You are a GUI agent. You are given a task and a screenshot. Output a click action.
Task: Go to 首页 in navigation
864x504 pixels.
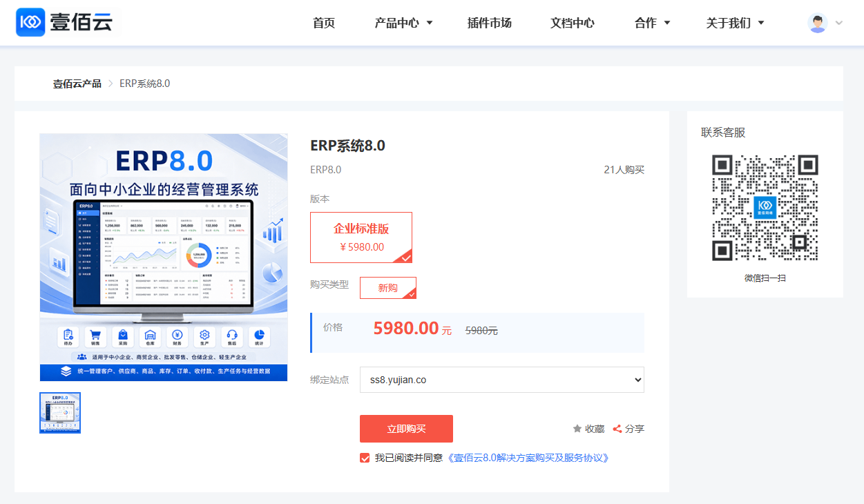324,23
